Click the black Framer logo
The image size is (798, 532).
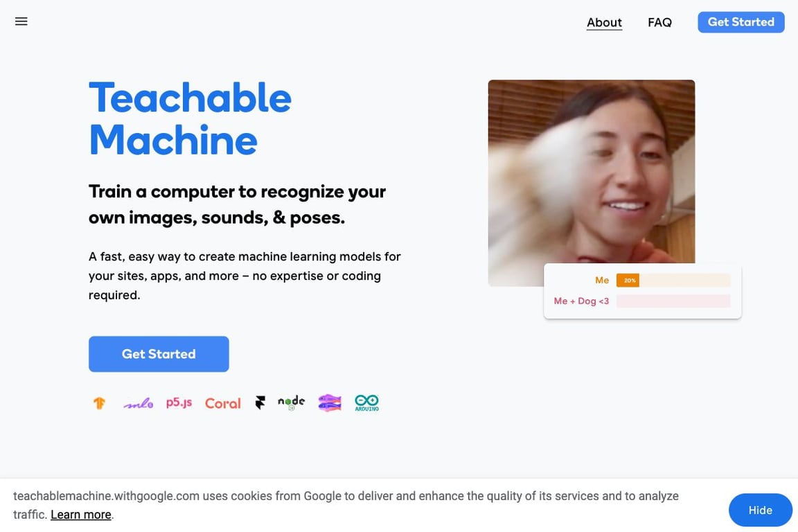[x=260, y=402]
